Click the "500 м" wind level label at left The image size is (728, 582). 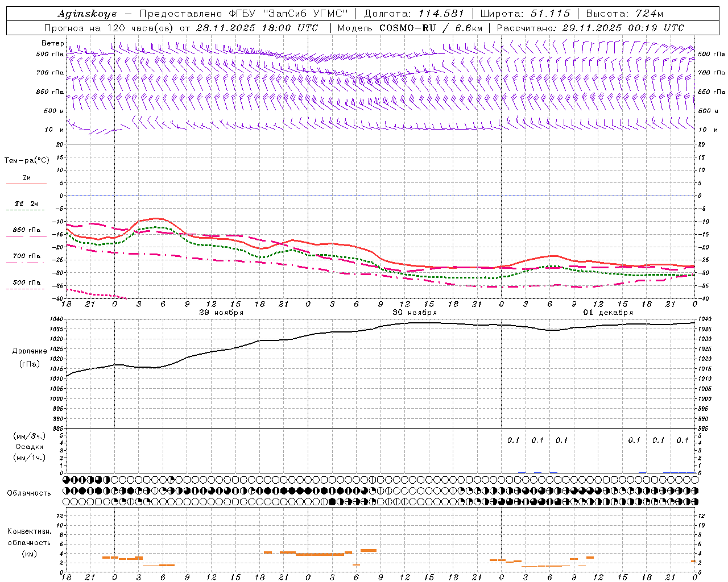(54, 111)
